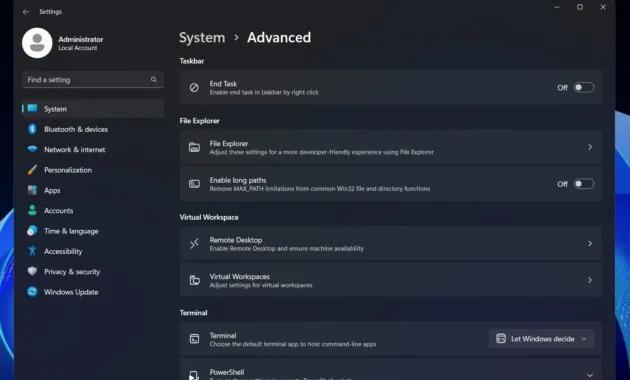Open Remote Desktop settings chevron
The image size is (630, 380).
590,243
